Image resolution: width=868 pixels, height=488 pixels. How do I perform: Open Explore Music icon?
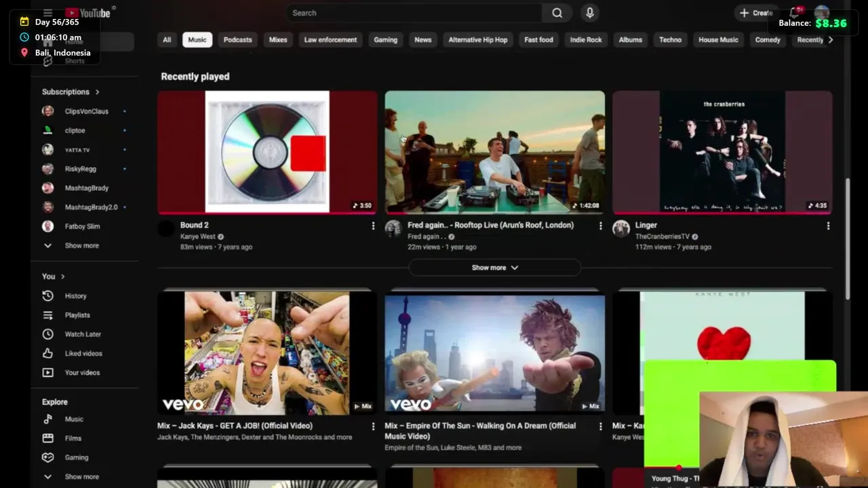tap(47, 419)
